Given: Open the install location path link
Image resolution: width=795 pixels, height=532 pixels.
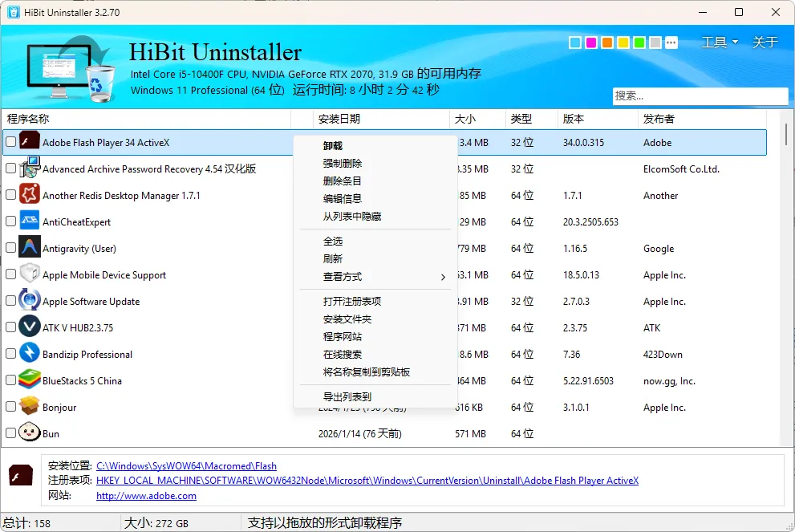Looking at the screenshot, I should 187,465.
